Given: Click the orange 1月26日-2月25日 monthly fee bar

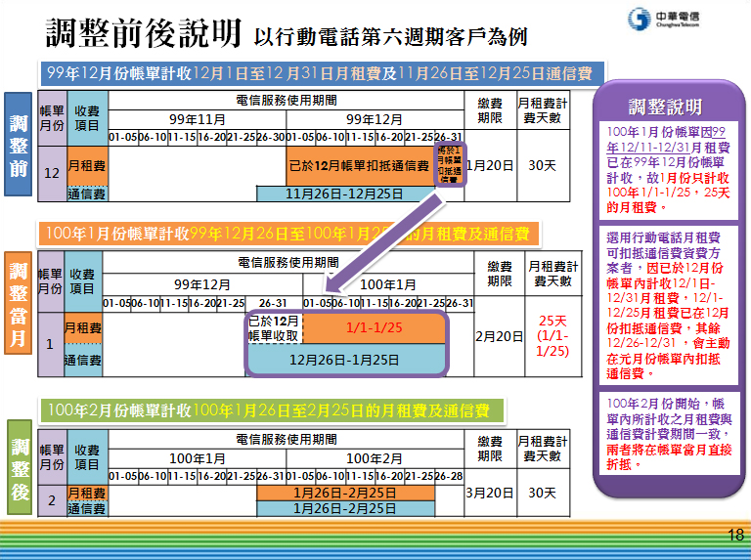Looking at the screenshot, I should (345, 493).
